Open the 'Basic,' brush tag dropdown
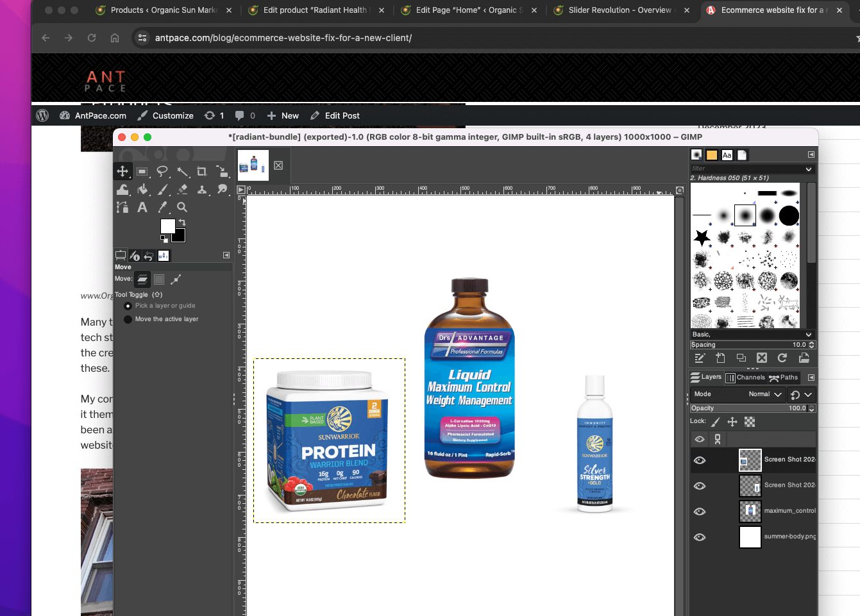Image resolution: width=860 pixels, height=616 pixels. click(x=809, y=335)
